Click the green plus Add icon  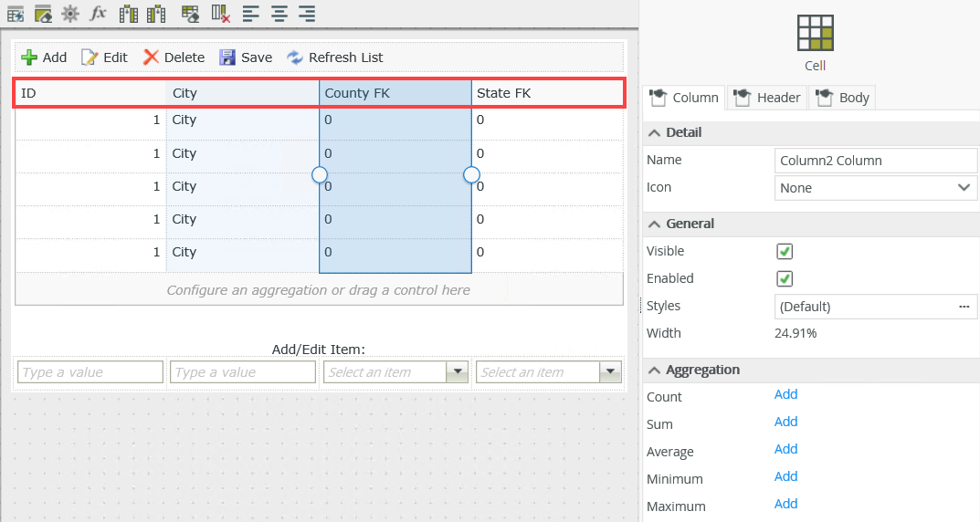(29, 57)
